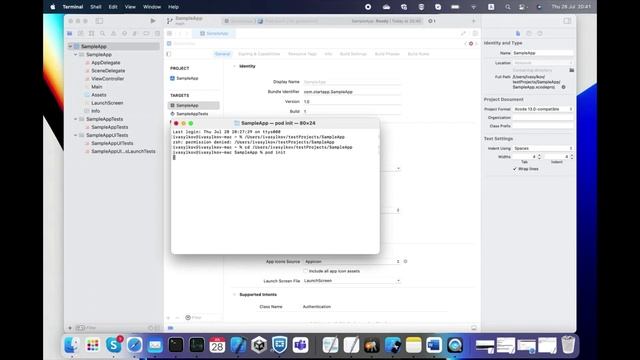Toggle Wrap lines checkbox

515,169
